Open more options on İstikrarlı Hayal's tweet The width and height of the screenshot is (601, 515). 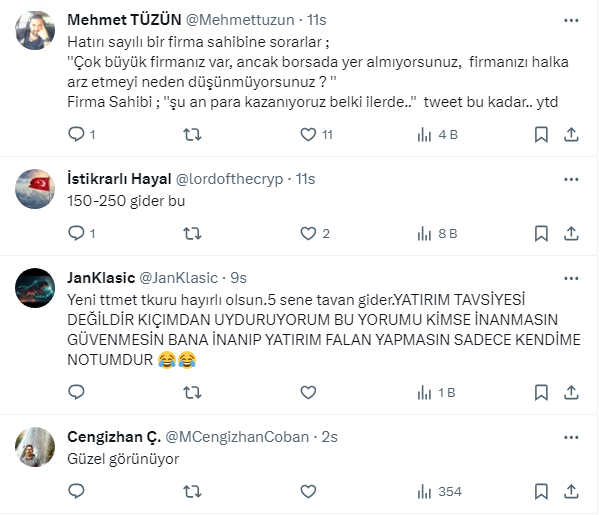pyautogui.click(x=569, y=178)
